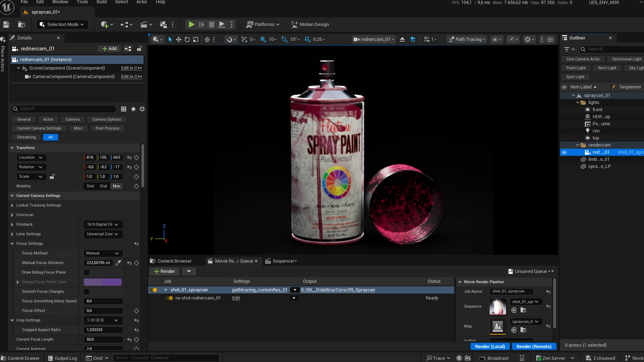The width and height of the screenshot is (644, 362).
Task: Open the File menu
Action: (x=24, y=2)
